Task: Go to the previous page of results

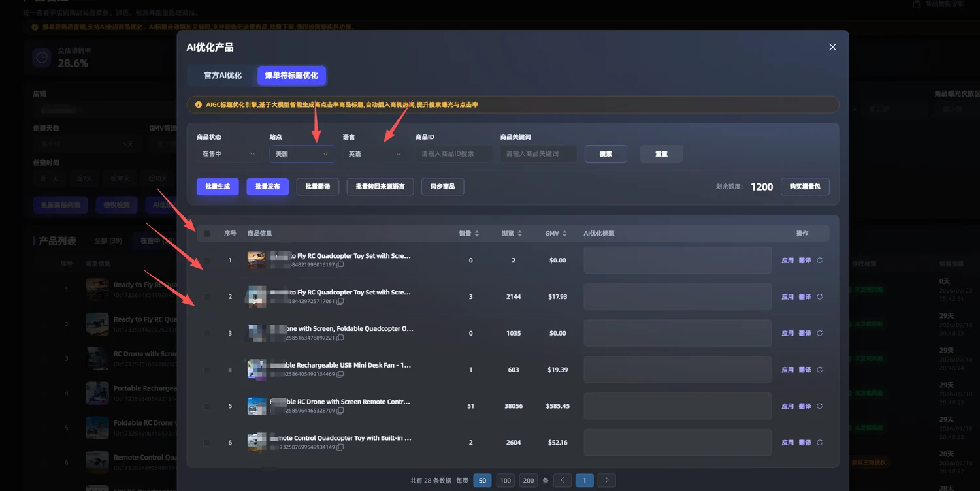Action: point(563,481)
